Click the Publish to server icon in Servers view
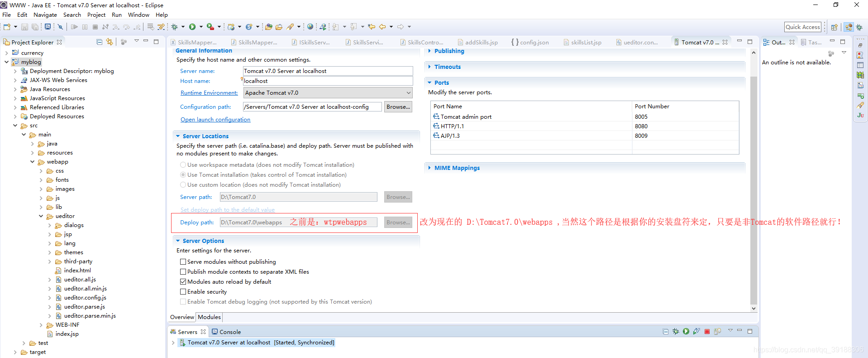868x358 pixels. tap(717, 332)
